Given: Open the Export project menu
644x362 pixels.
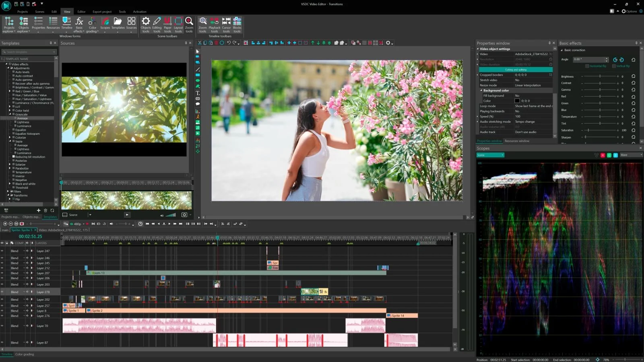Looking at the screenshot, I should [x=102, y=12].
